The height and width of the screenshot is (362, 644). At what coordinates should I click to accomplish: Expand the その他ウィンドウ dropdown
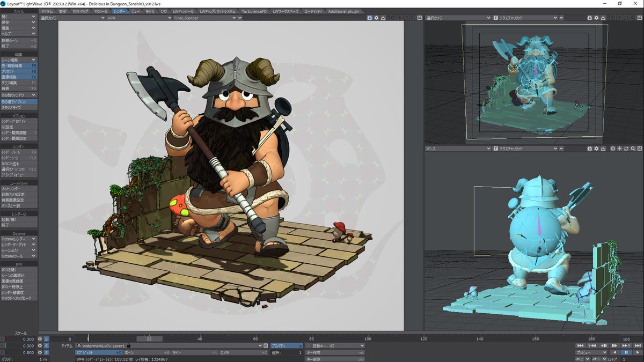19,95
